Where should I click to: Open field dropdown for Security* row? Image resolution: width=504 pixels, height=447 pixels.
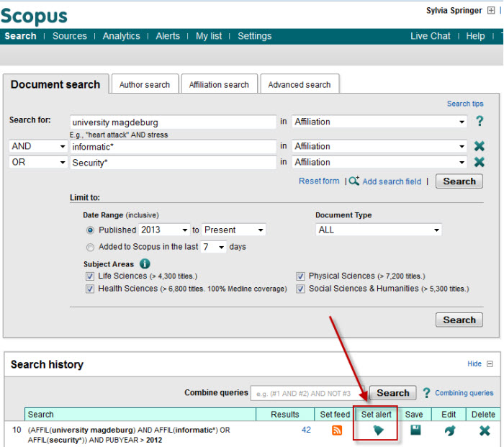[379, 162]
